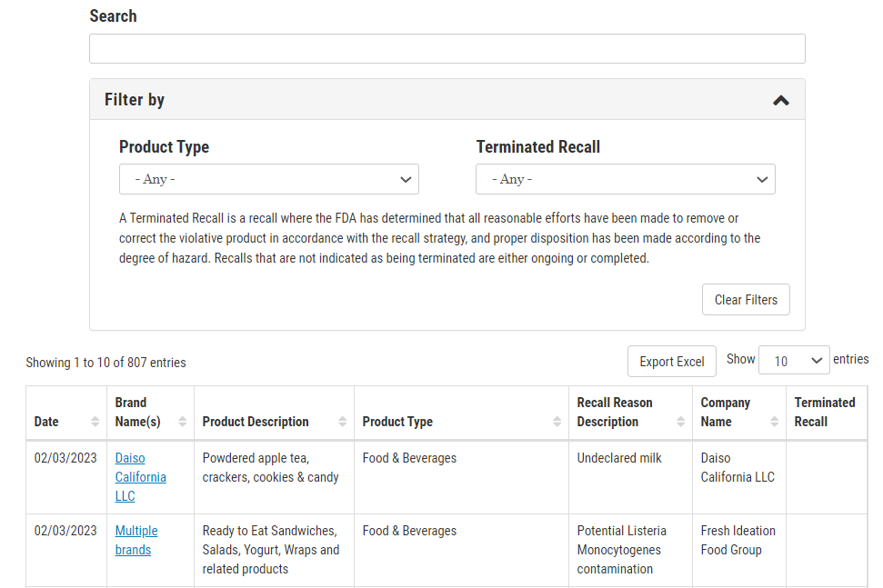Open the Product Type dropdown
Viewport: 883px width, 588px height.
(268, 179)
